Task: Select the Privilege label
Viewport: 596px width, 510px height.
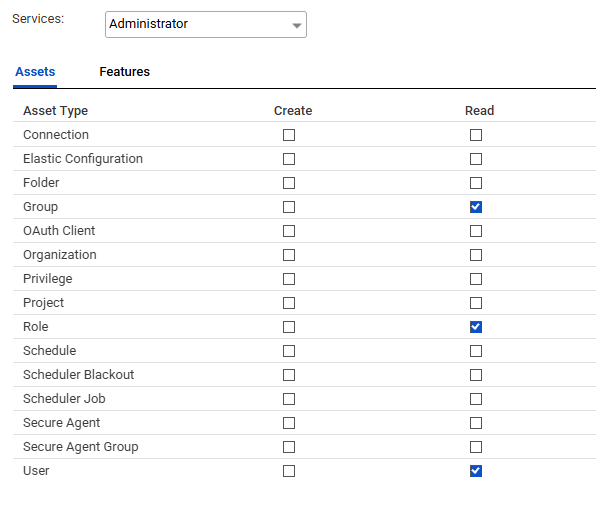Action: click(48, 279)
